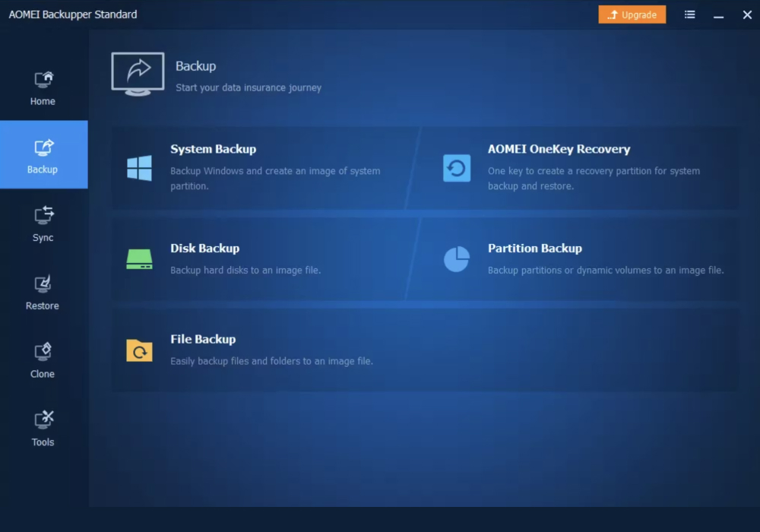Viewport: 760px width, 532px height.
Task: Click Partition Backup description text
Action: click(x=605, y=271)
